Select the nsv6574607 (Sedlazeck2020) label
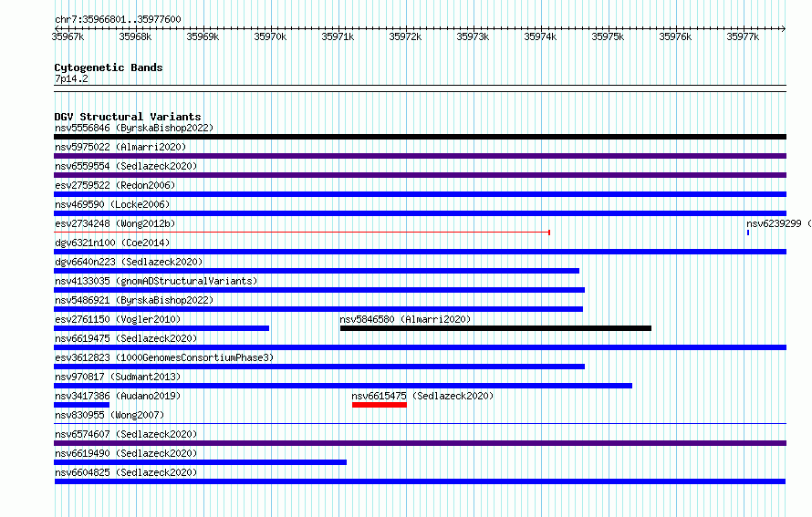This screenshot has width=812, height=517. [x=126, y=434]
